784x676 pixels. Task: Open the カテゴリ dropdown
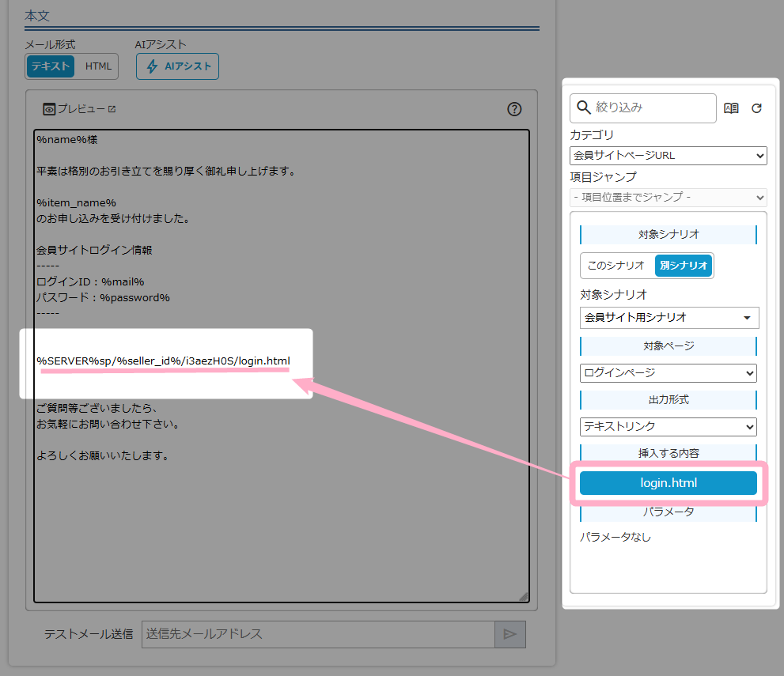[668, 156]
